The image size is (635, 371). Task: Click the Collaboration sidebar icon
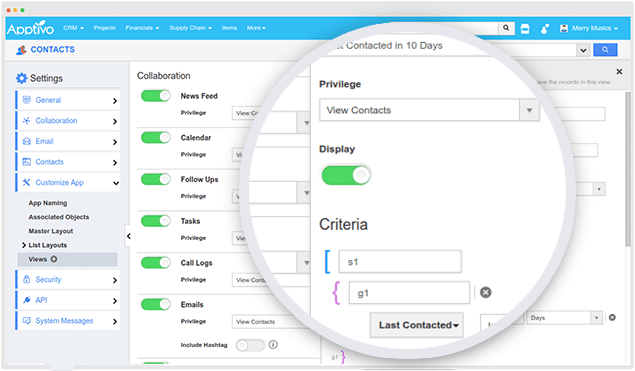pos(27,120)
